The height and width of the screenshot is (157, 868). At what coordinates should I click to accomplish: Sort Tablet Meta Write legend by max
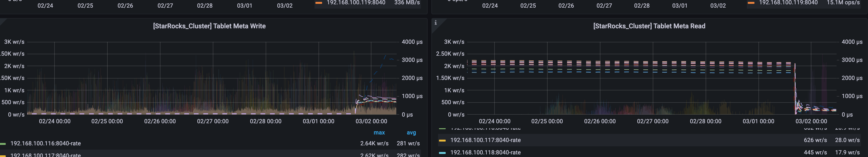click(x=379, y=133)
